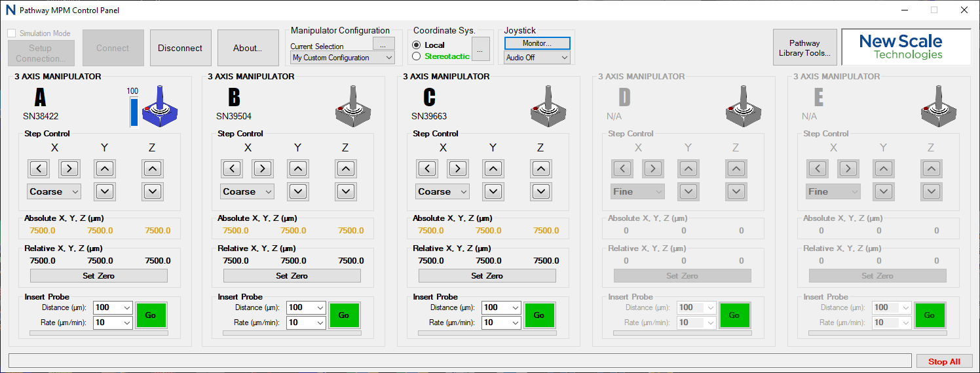980x373 pixels.
Task: Open Joystick Monitor window
Action: (x=537, y=43)
